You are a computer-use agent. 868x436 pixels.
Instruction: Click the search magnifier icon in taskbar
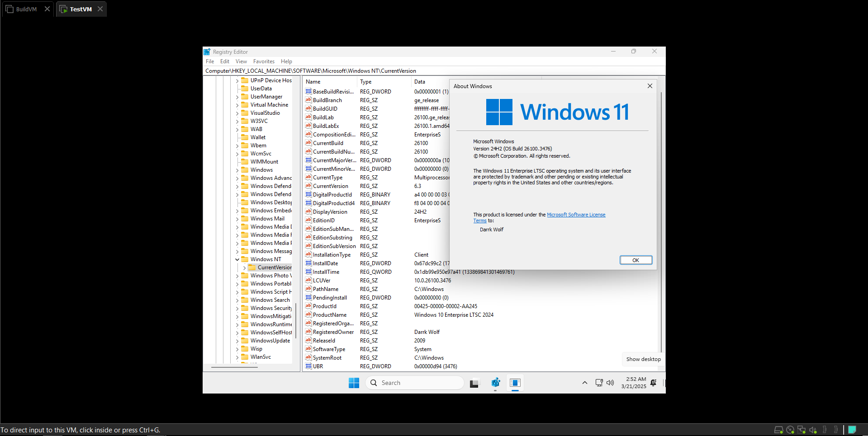click(x=374, y=383)
